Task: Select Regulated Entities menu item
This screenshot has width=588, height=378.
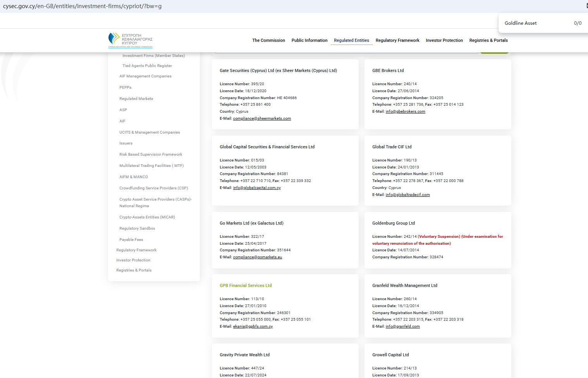Action: point(351,40)
